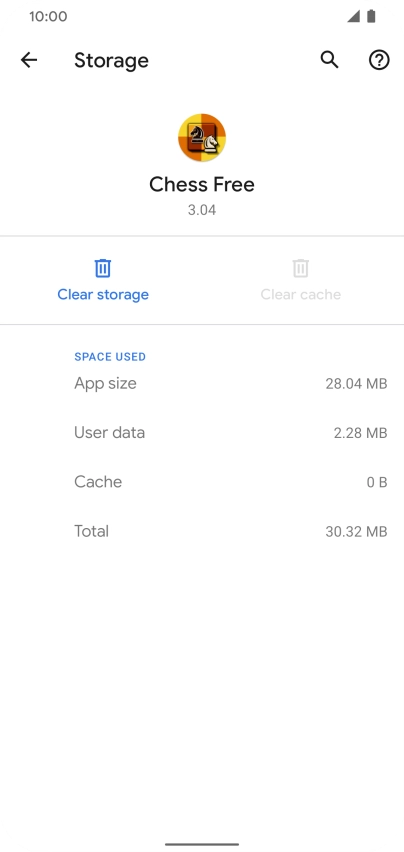This screenshot has height=852, width=404.
Task: Tap the signal strength icon
Action: [x=354, y=16]
